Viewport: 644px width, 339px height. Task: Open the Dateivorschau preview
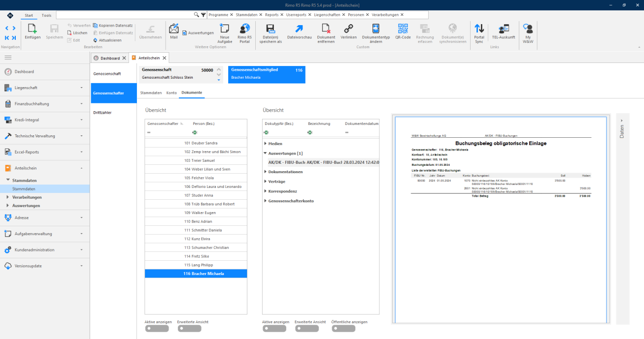click(x=299, y=31)
